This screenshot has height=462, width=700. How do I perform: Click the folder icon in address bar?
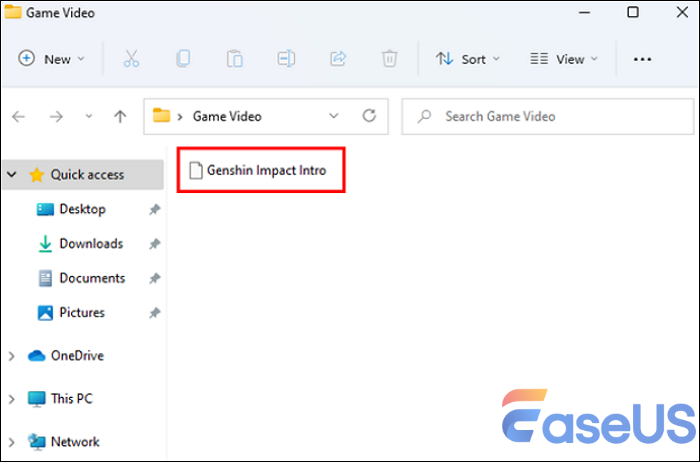point(161,116)
